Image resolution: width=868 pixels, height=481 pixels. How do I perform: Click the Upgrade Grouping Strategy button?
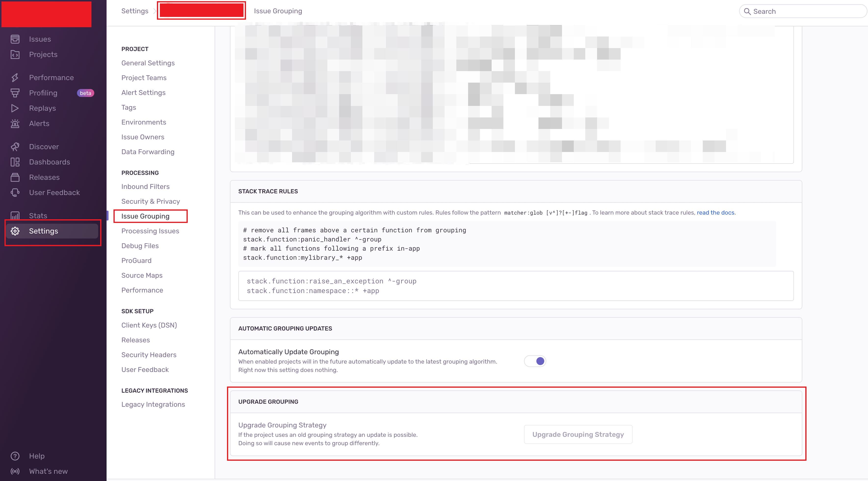click(578, 434)
